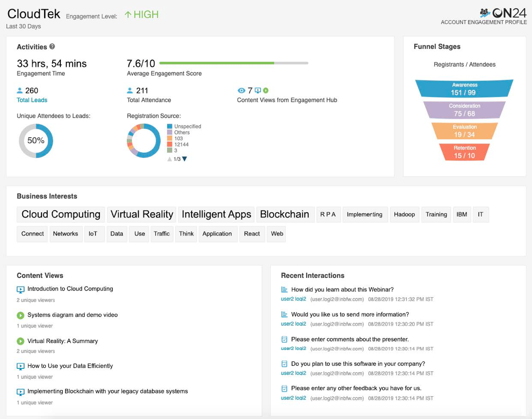
Task: Click the green up-arrow engagement level icon
Action: (x=128, y=14)
